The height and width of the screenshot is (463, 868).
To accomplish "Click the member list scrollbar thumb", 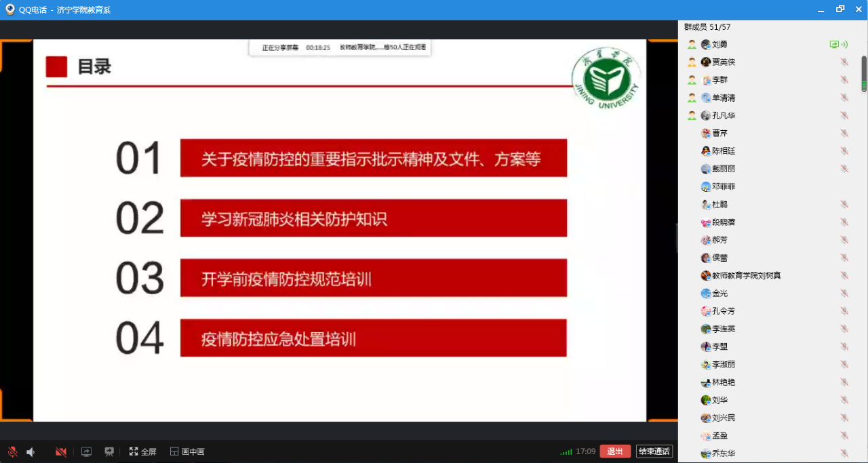I will click(864, 73).
